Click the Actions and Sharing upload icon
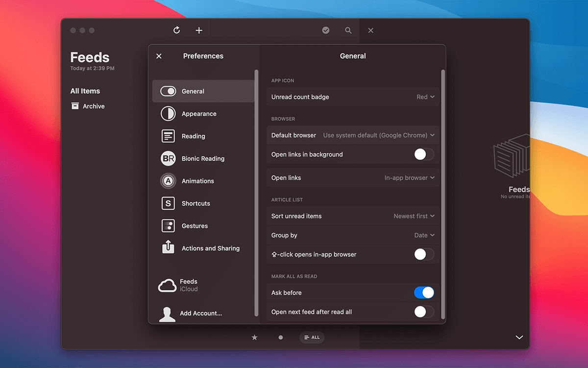This screenshot has width=588, height=368. pos(168,247)
